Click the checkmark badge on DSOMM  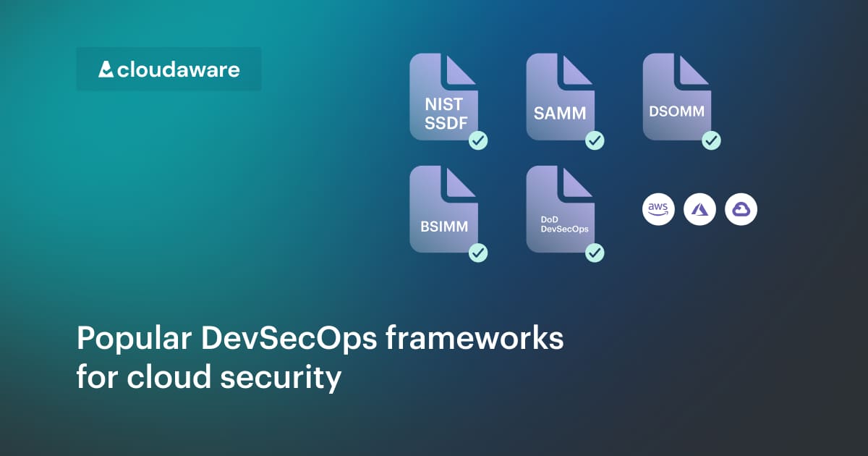[x=712, y=140]
